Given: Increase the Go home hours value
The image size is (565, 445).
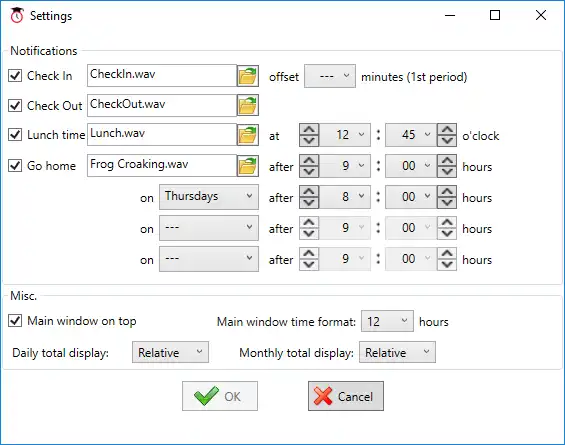Looking at the screenshot, I should coord(309,160).
